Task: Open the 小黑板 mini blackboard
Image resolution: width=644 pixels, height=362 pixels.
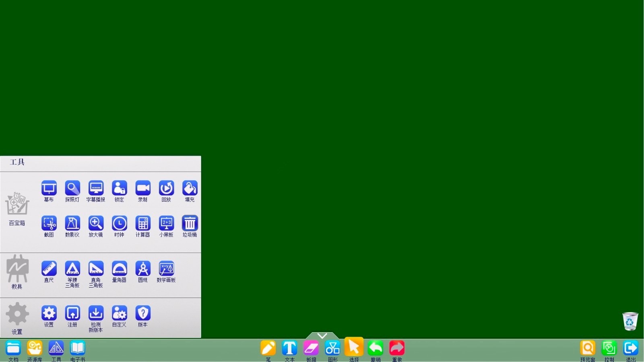Action: coord(166,223)
